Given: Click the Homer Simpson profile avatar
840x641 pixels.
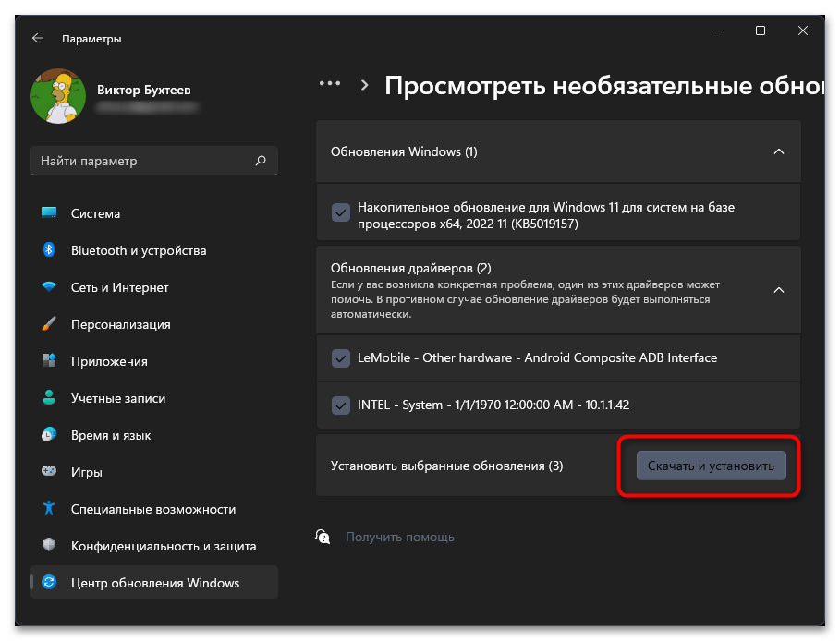Looking at the screenshot, I should [x=58, y=96].
